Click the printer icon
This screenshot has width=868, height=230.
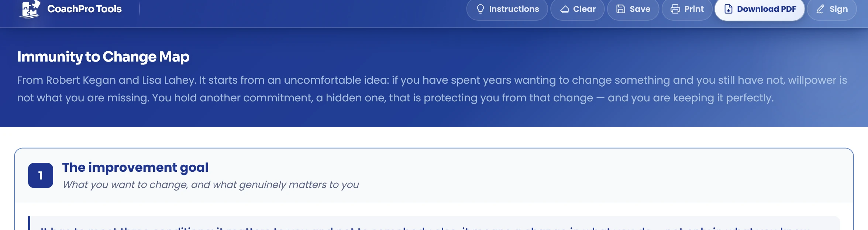[675, 9]
